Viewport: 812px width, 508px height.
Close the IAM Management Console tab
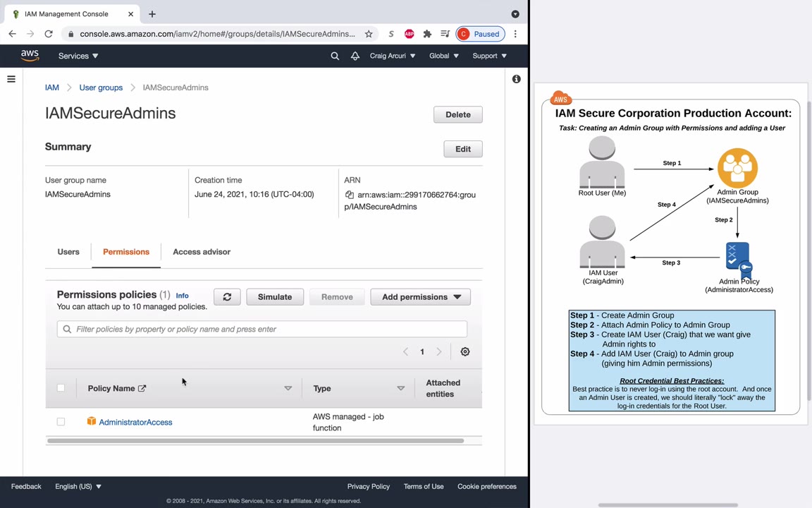(130, 14)
